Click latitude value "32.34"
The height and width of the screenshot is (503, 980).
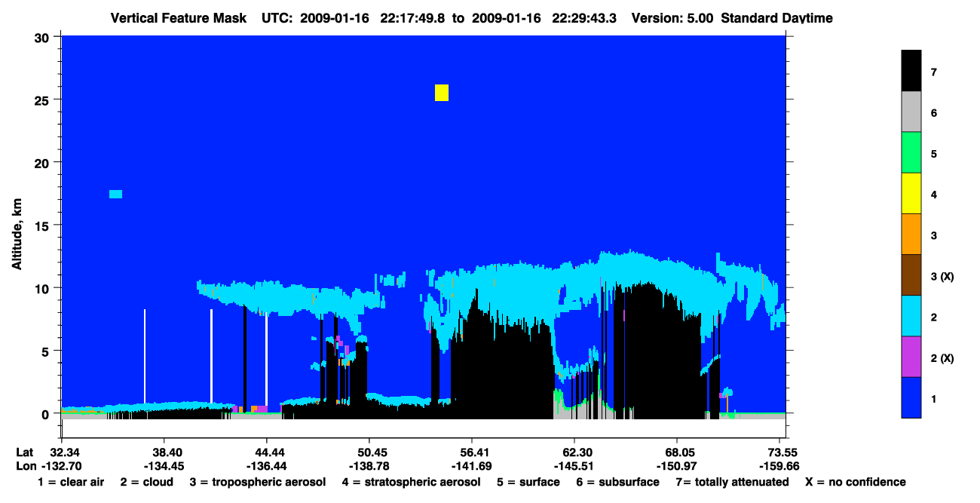[x=66, y=452]
